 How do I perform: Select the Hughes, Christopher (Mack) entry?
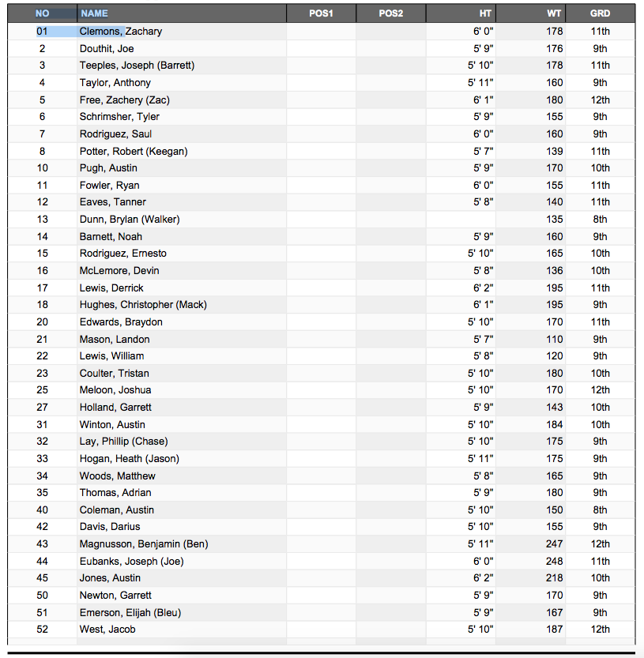[143, 305]
